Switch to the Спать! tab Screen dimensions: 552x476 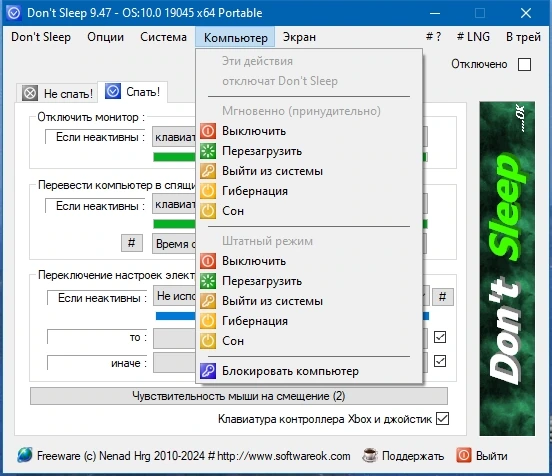coord(133,92)
